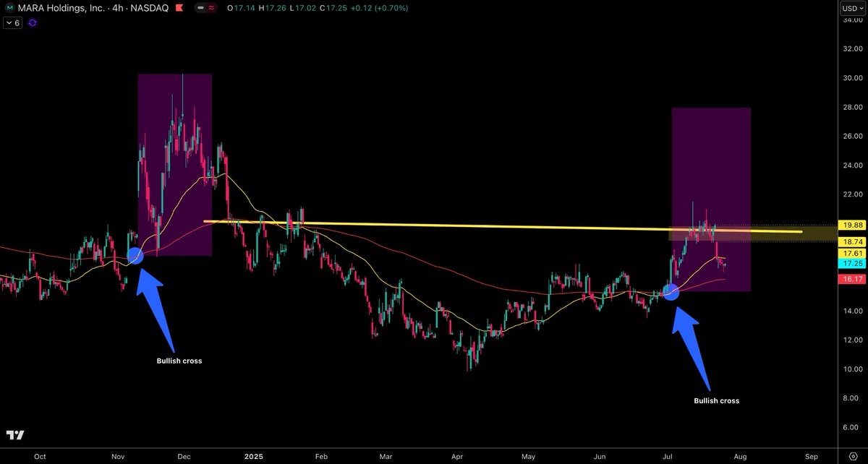The width and height of the screenshot is (868, 464).
Task: Expand the collapsed indicators list showing 6
Action: pos(12,22)
